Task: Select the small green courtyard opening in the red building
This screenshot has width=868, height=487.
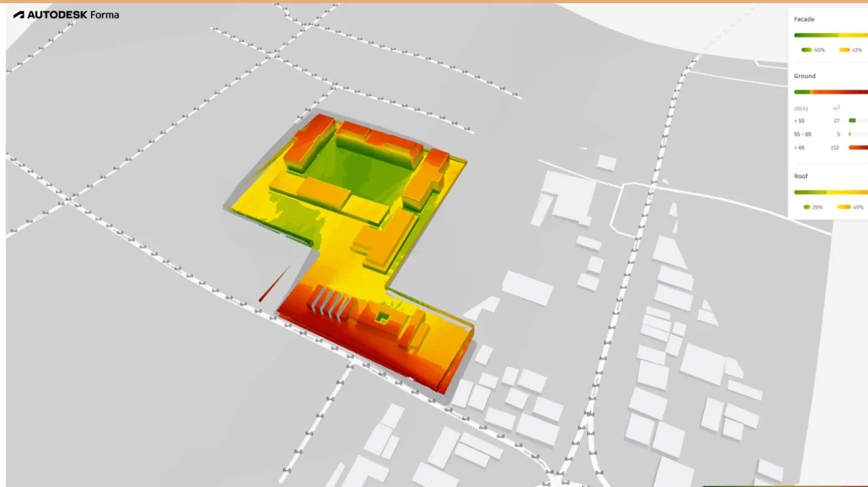Action: point(383,318)
